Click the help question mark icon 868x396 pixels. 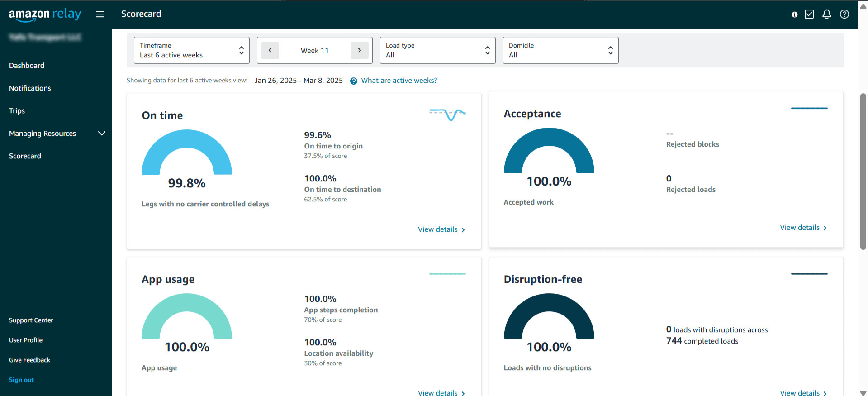pyautogui.click(x=844, y=14)
